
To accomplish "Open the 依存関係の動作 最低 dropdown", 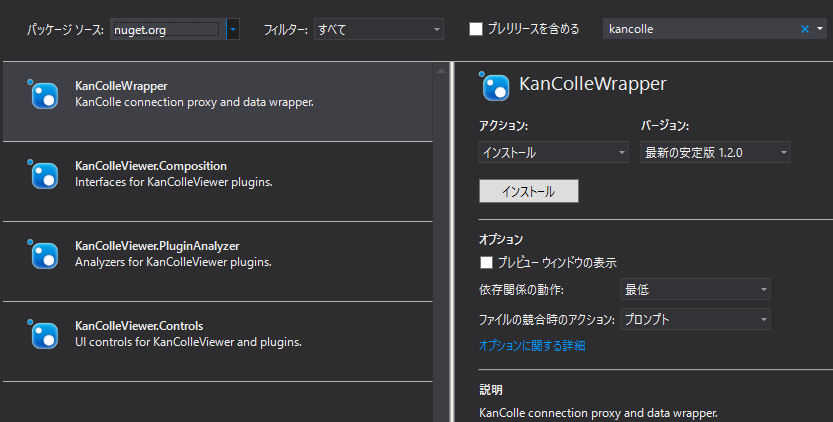I will click(x=695, y=290).
